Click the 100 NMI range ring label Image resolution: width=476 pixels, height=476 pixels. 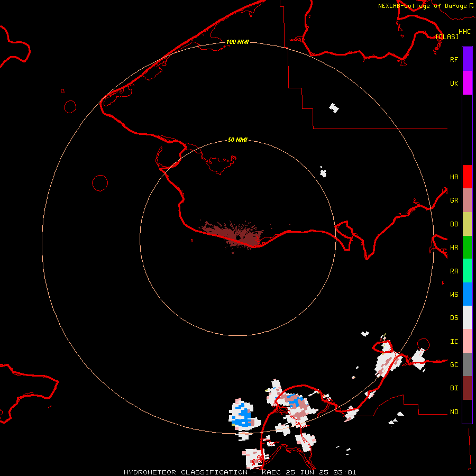click(237, 42)
